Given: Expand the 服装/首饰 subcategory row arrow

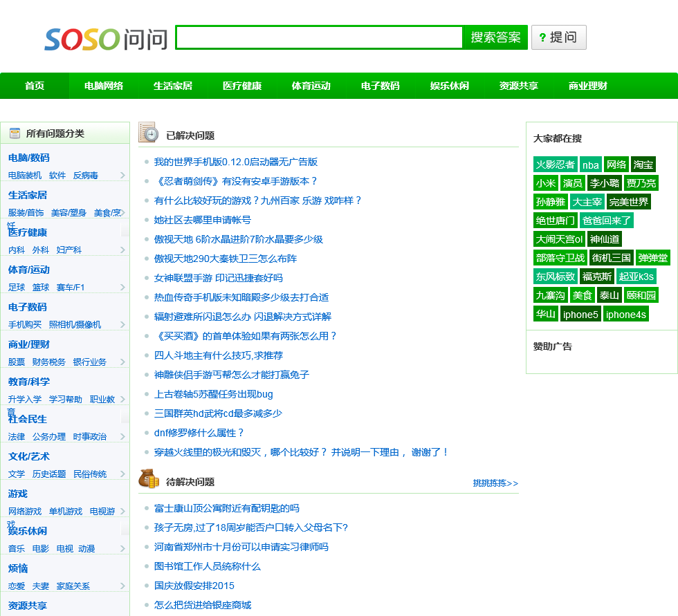Looking at the screenshot, I should point(123,212).
